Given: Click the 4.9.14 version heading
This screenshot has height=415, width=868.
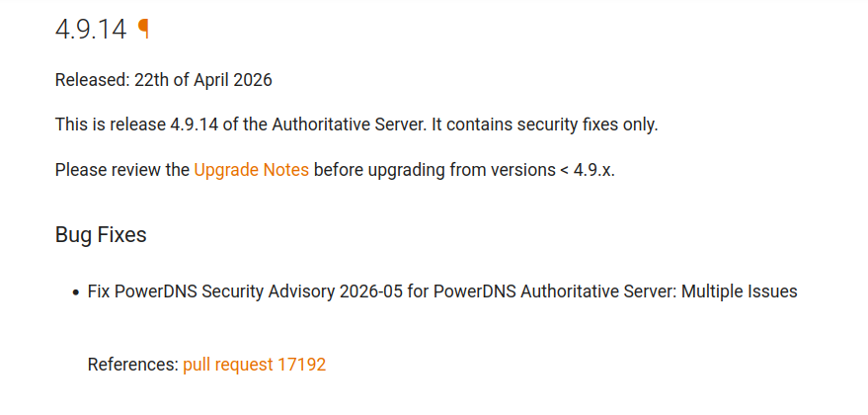Looking at the screenshot, I should tap(91, 30).
